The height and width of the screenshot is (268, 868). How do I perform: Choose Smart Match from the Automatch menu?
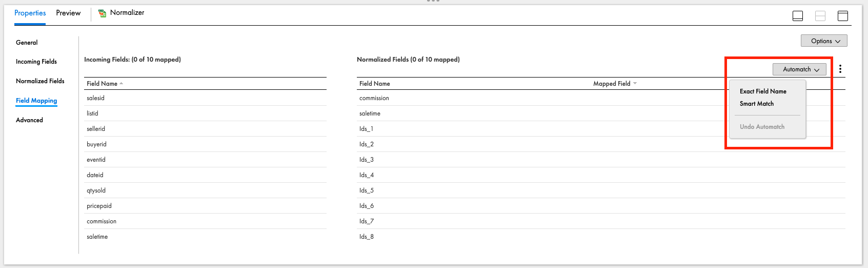(x=757, y=104)
